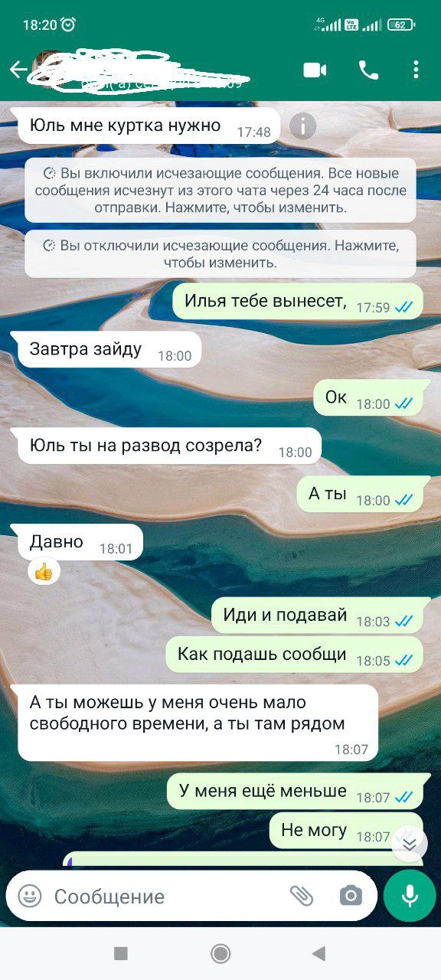
Task: Open camera from message bar
Action: (x=351, y=896)
